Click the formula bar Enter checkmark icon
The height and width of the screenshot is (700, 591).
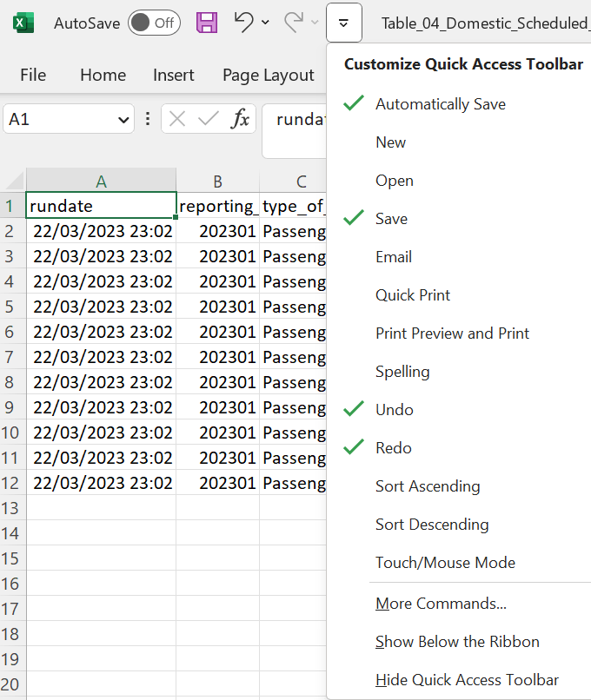[x=208, y=119]
